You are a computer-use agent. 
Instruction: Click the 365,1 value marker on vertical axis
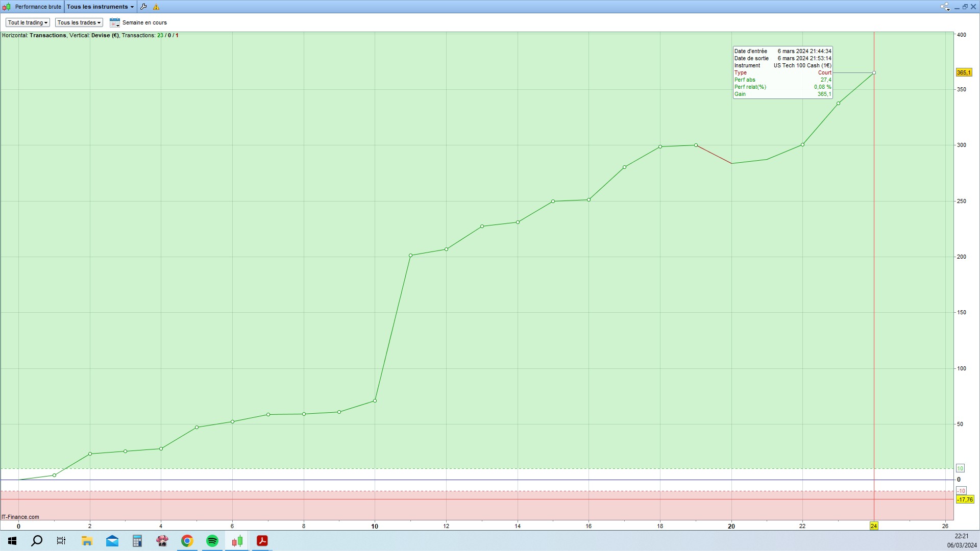[x=964, y=72]
